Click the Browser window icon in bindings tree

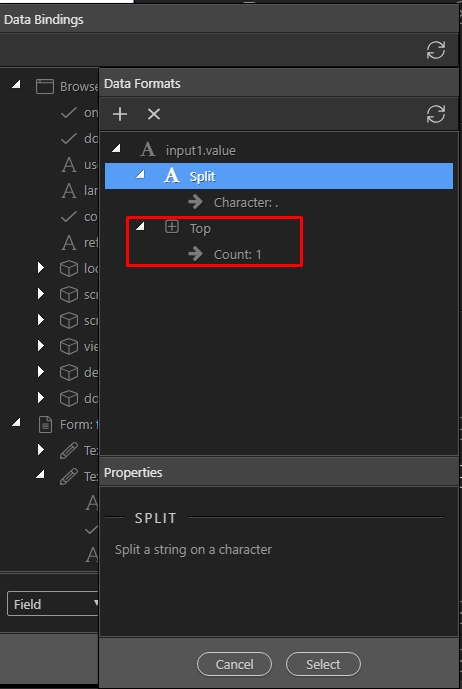pos(45,87)
